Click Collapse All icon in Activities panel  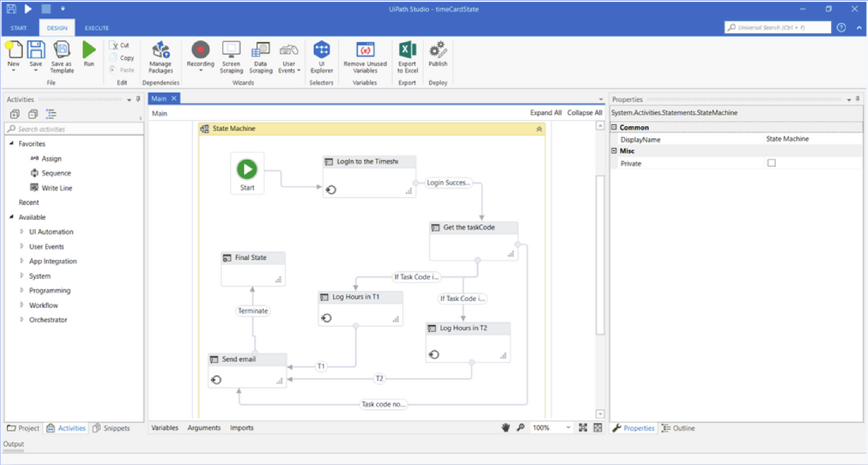pos(33,114)
